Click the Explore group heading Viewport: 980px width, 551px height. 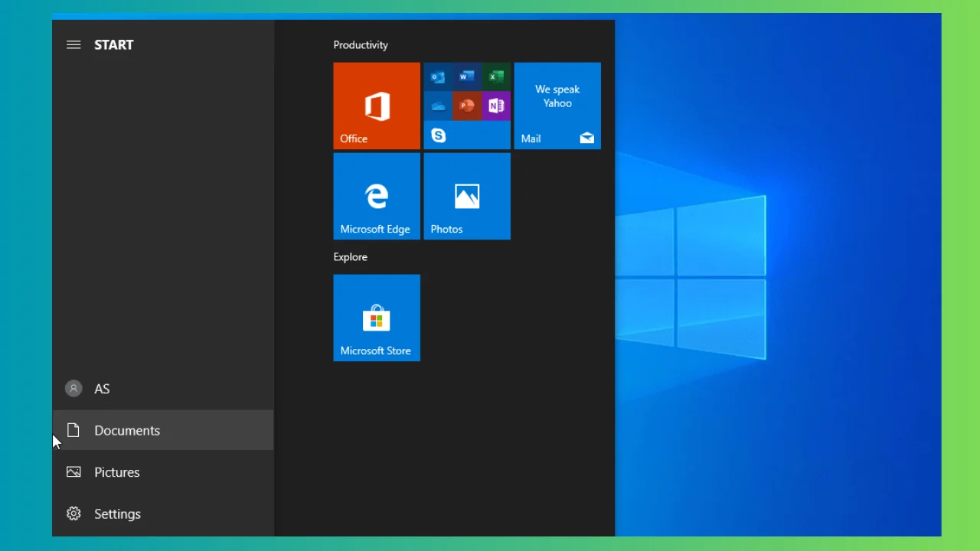[351, 257]
